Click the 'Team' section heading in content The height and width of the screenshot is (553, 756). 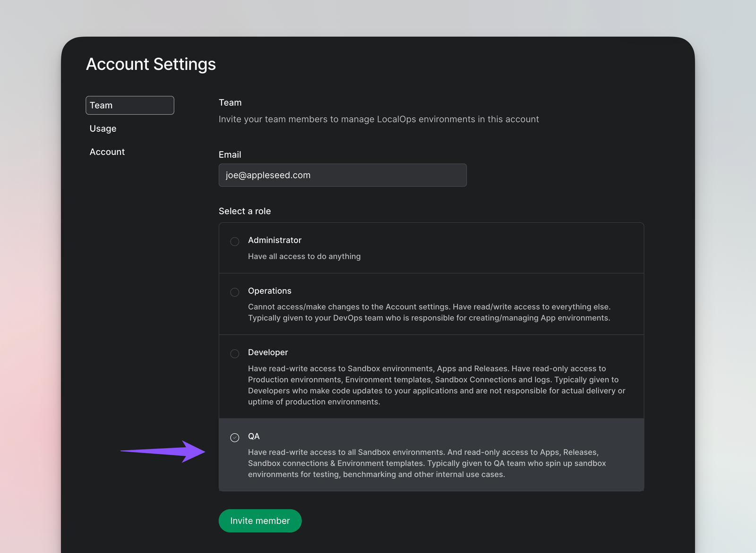click(x=230, y=102)
